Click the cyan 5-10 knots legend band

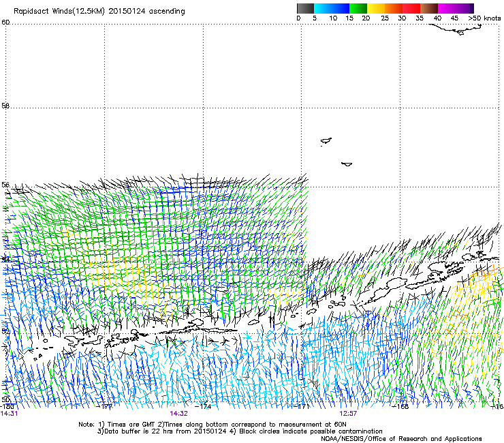[x=323, y=8]
